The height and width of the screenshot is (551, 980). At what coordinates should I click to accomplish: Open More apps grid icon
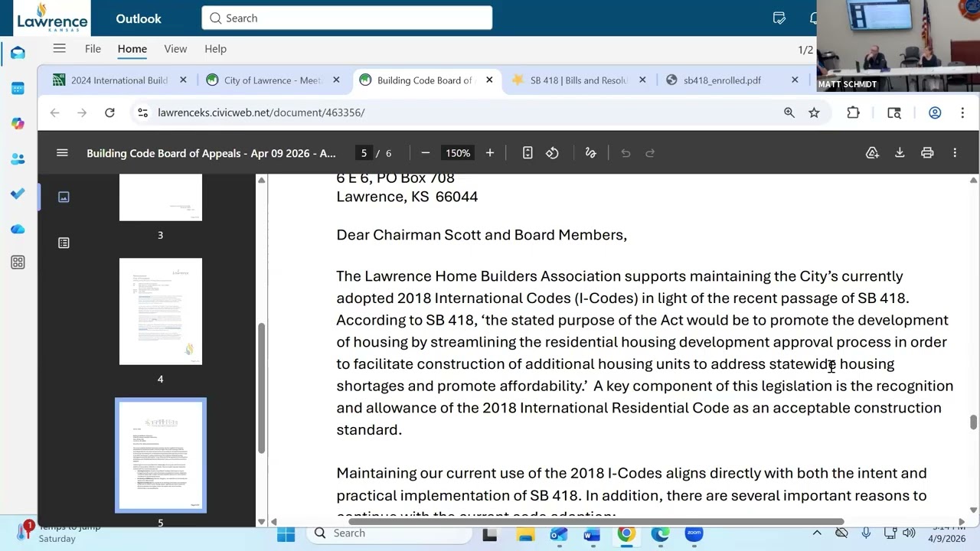coord(18,262)
